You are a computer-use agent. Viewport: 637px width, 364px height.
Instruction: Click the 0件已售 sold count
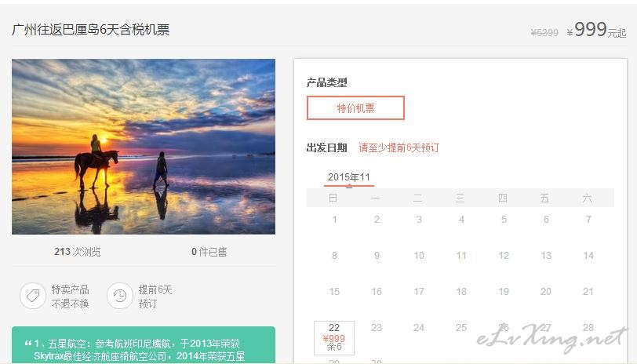click(209, 252)
